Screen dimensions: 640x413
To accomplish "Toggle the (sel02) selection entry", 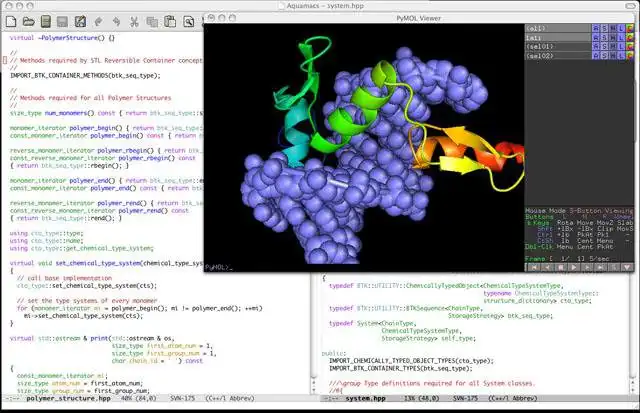I will [558, 55].
